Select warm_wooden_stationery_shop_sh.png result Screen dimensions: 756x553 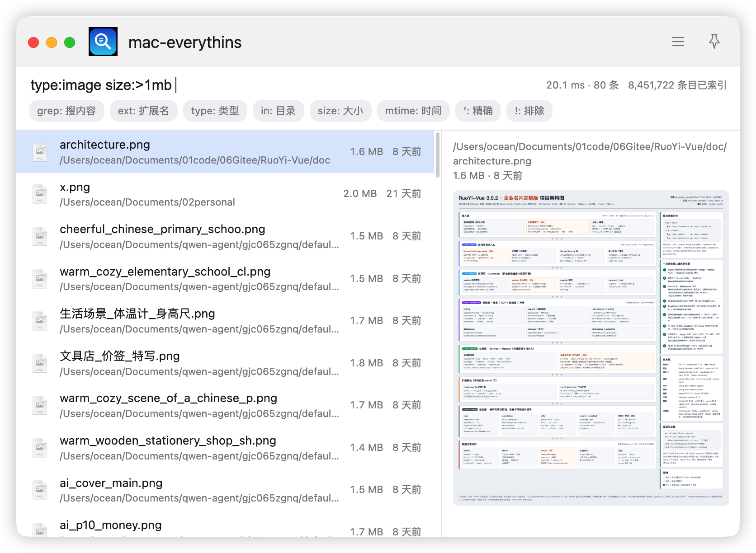point(225,448)
